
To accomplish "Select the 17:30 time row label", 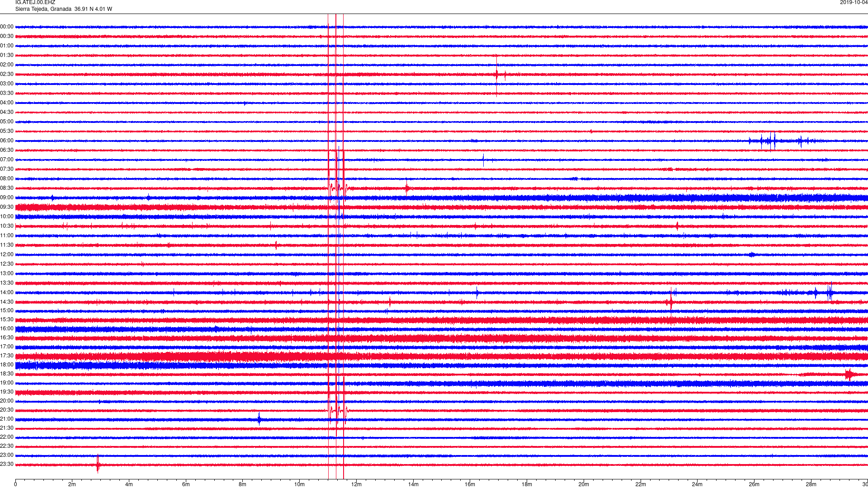I will [x=7, y=356].
